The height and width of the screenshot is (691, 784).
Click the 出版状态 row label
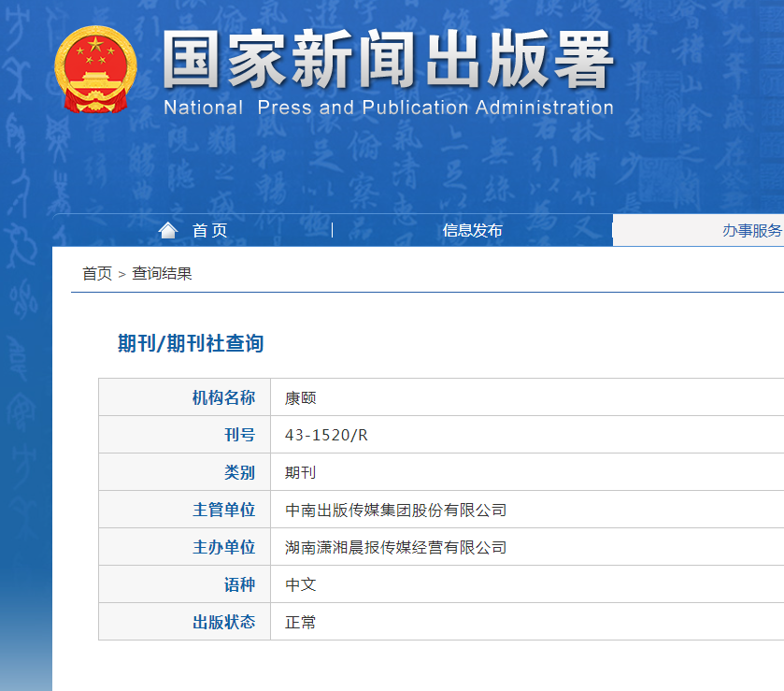click(223, 622)
